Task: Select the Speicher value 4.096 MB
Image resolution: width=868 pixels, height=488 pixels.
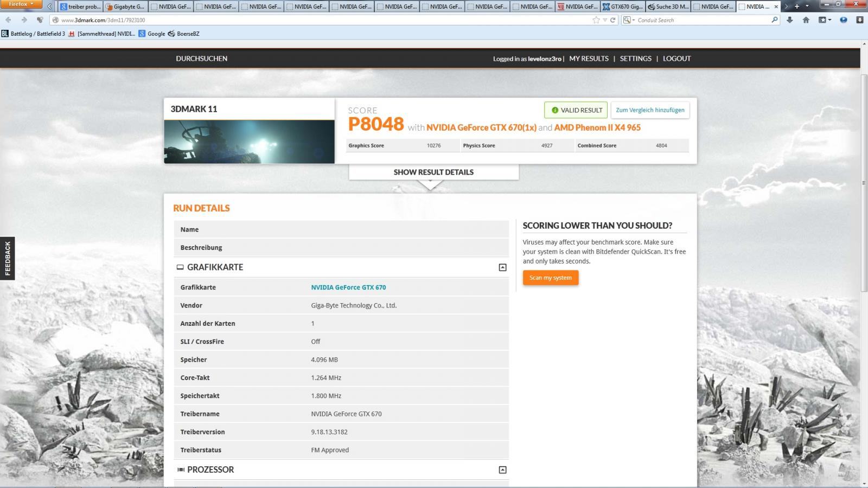Action: 324,359
